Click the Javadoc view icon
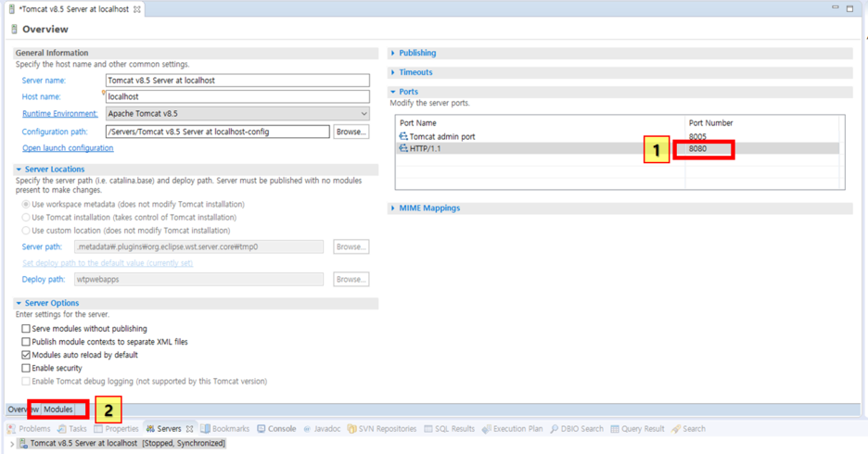This screenshot has width=868, height=454. pos(307,429)
